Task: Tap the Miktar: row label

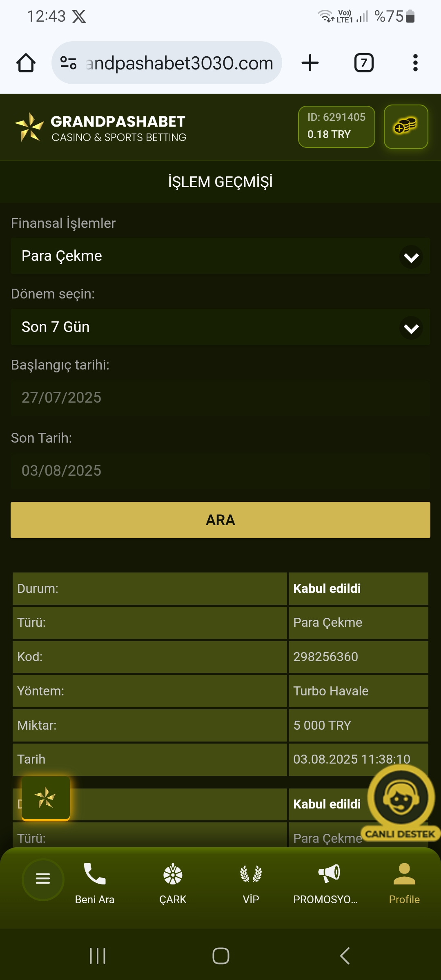Action: (x=37, y=725)
